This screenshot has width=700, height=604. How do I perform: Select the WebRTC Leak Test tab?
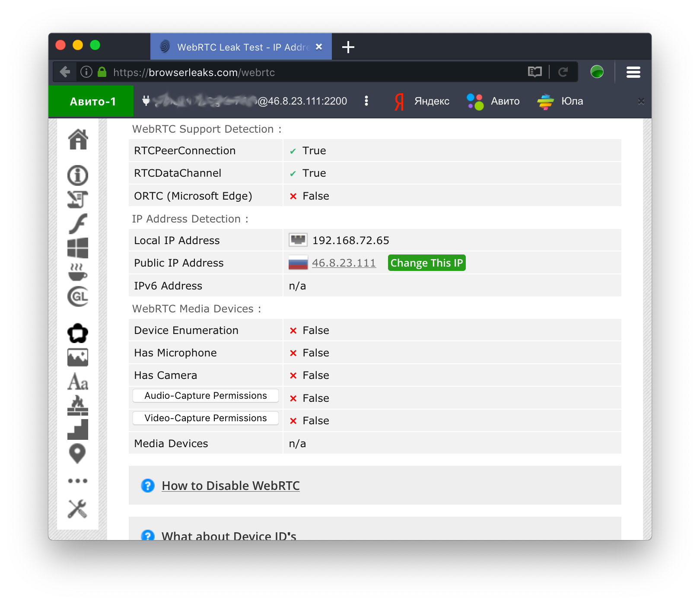[241, 47]
